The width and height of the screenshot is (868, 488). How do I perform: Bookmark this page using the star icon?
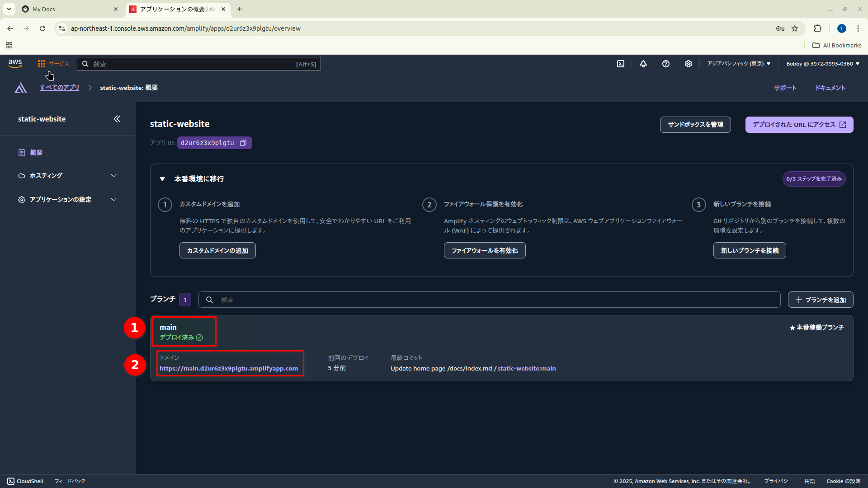point(795,28)
